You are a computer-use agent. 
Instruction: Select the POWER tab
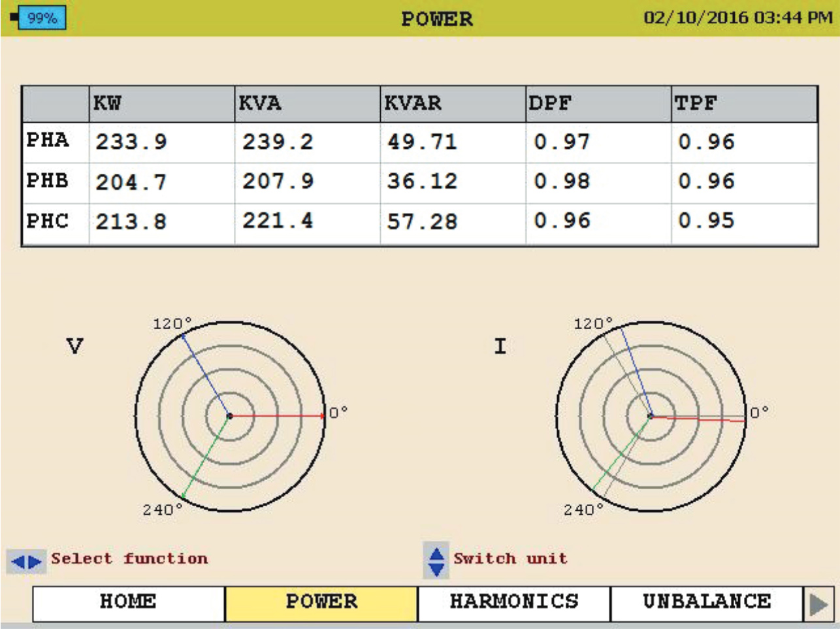click(321, 604)
